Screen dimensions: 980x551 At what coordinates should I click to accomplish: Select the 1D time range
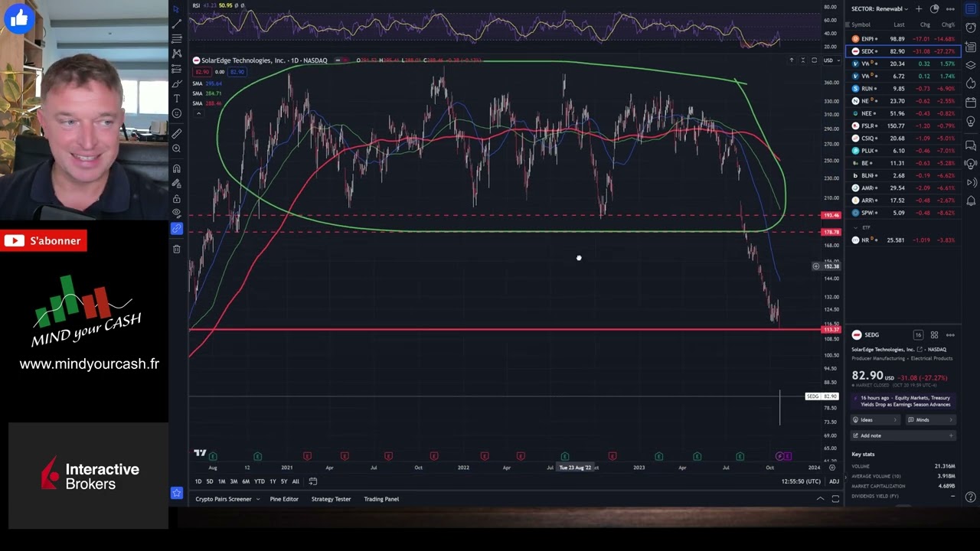pos(198,481)
